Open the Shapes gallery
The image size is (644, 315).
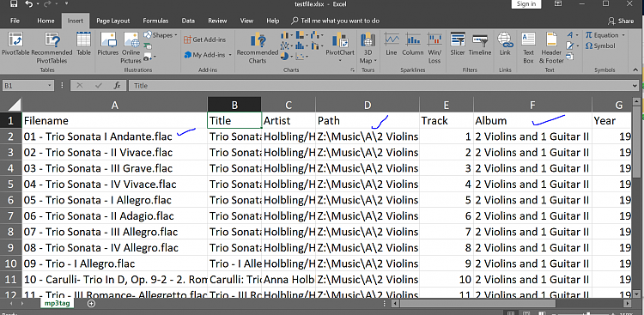161,35
